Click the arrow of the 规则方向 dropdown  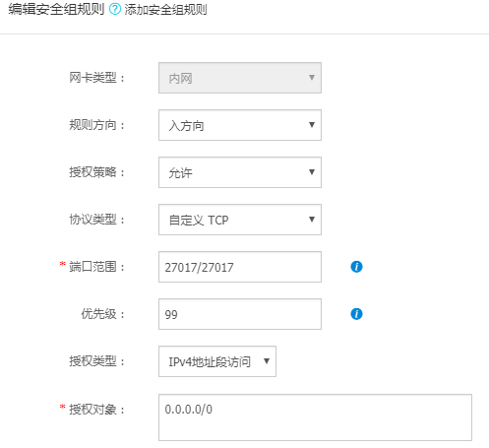(x=312, y=125)
